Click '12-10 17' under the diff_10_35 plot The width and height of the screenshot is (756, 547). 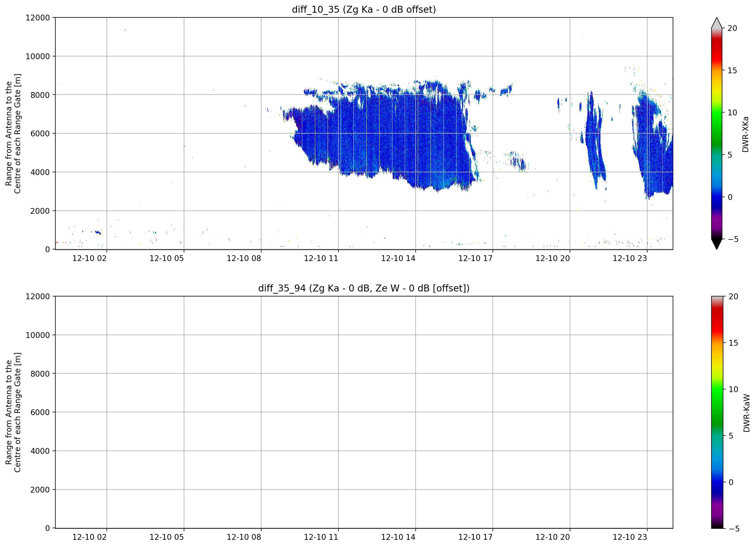tap(475, 258)
